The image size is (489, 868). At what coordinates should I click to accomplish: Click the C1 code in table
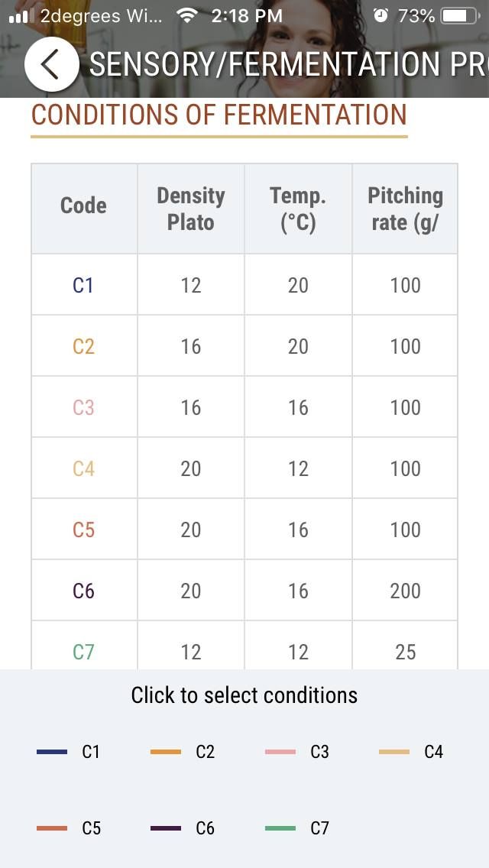83,285
